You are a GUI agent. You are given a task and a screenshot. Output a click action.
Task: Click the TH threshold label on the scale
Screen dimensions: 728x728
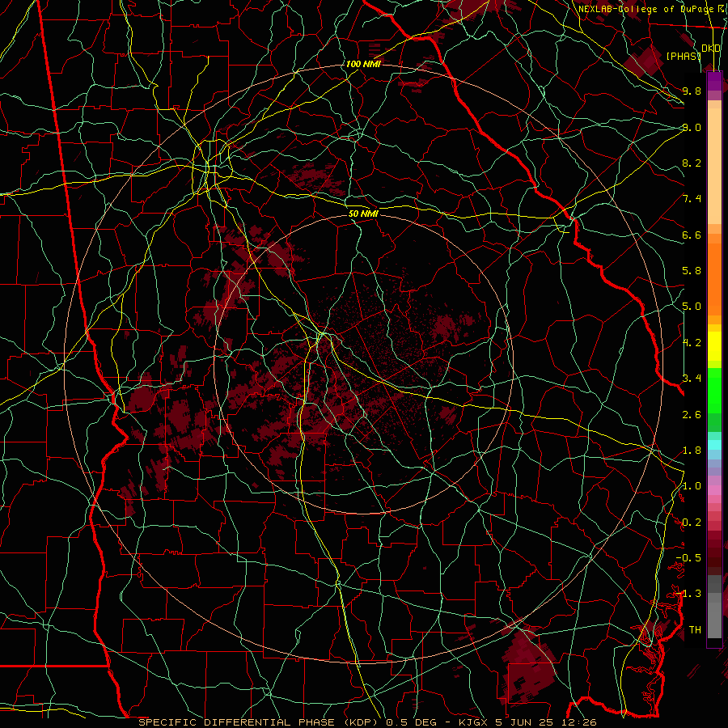pos(695,630)
